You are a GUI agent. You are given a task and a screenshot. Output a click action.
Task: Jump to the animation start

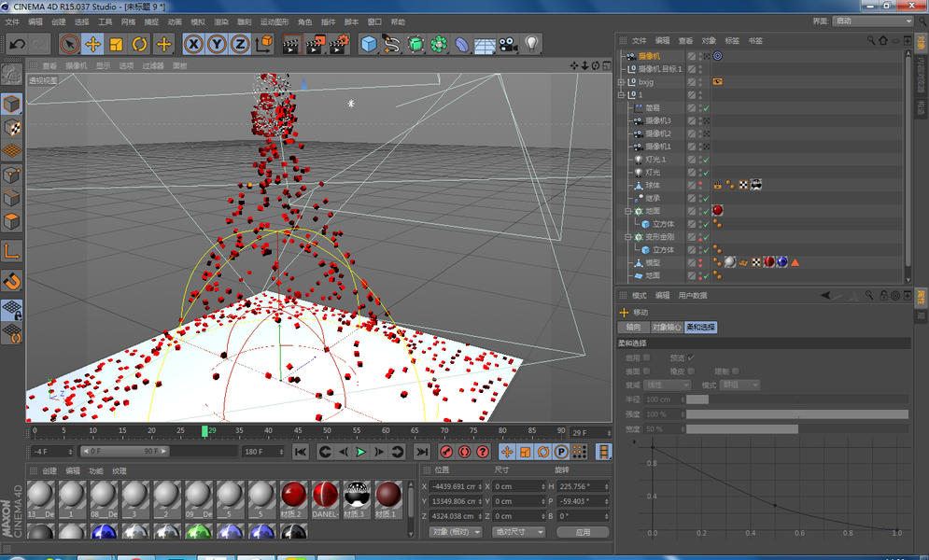click(x=301, y=453)
